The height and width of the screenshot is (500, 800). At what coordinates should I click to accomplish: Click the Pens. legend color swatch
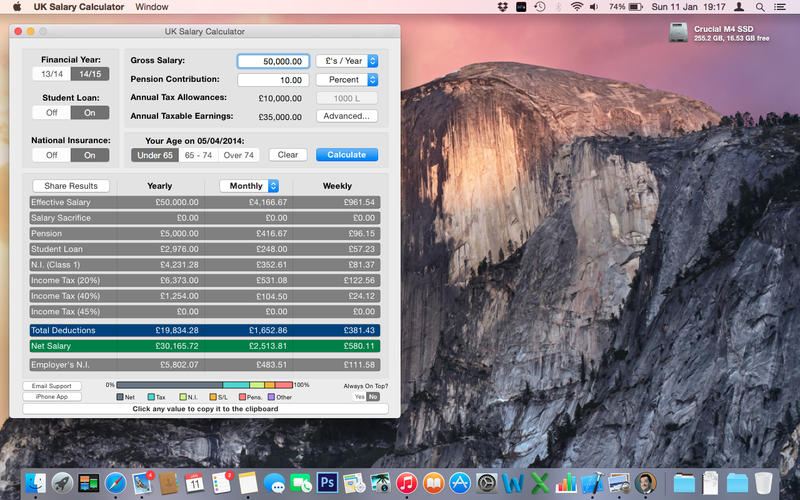point(242,397)
